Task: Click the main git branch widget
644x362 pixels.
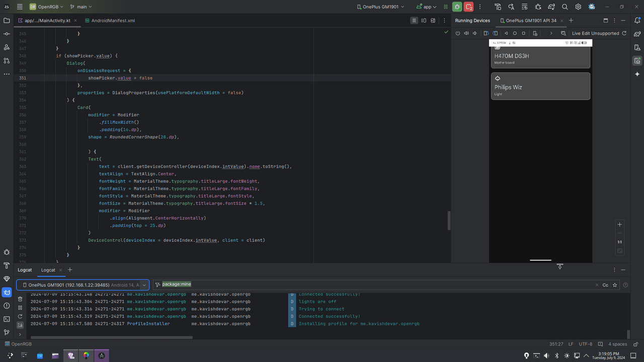Action: [x=81, y=7]
